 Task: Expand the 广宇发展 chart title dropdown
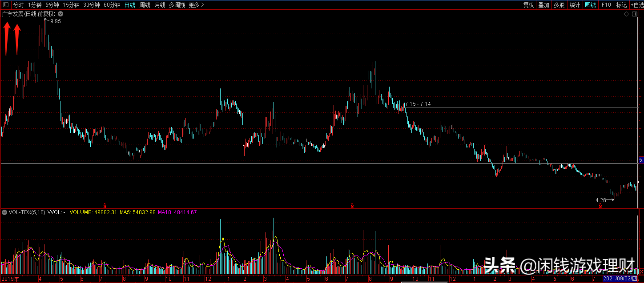[60, 14]
